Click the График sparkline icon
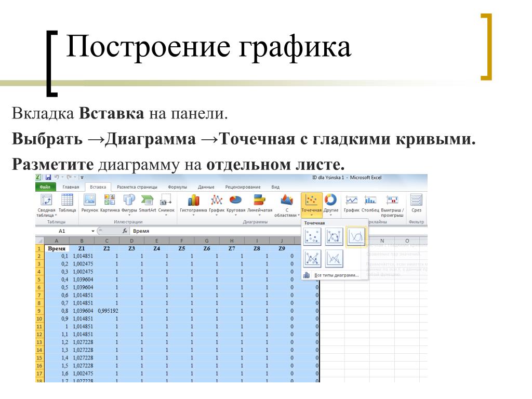532x399 pixels. (352, 200)
